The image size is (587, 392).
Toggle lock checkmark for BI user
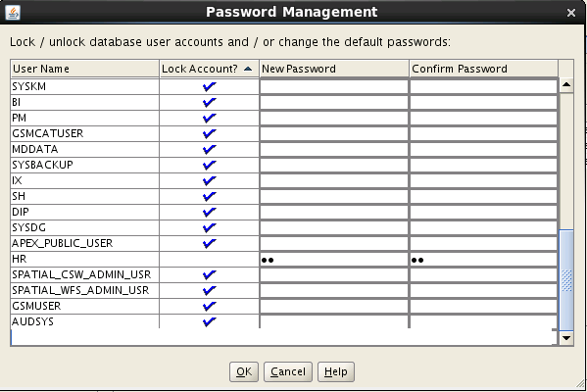pos(210,103)
